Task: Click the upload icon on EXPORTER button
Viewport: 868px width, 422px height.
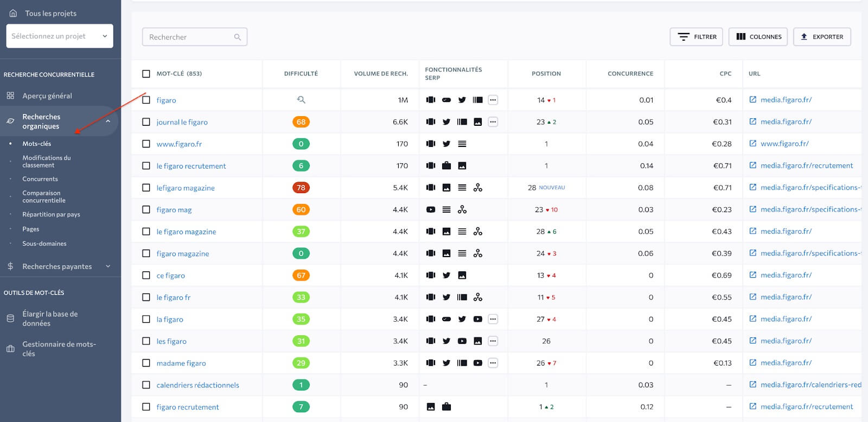Action: point(804,37)
